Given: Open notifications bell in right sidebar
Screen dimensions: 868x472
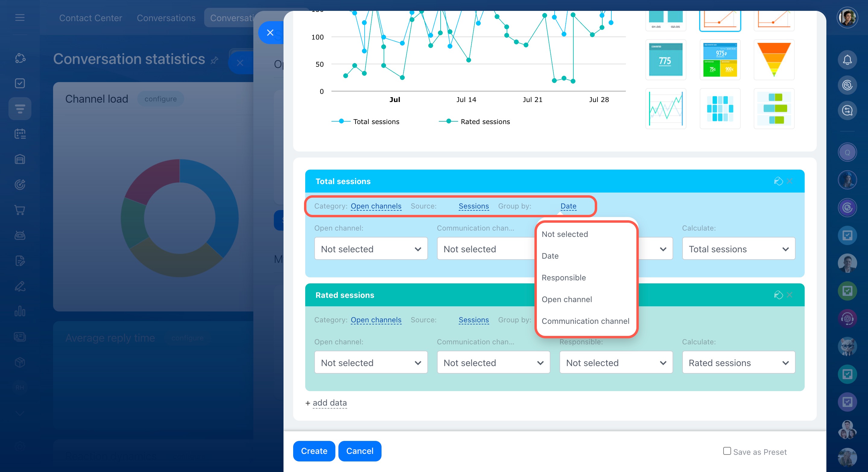Looking at the screenshot, I should (x=847, y=60).
